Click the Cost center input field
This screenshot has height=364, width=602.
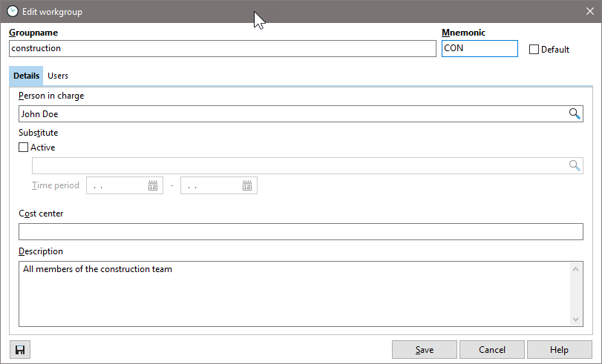(301, 231)
